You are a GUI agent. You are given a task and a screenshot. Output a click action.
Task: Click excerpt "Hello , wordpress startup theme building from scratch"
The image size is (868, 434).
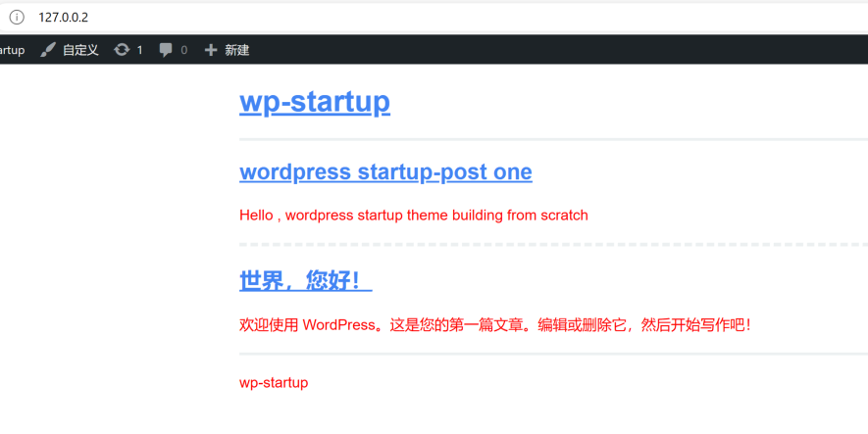(414, 216)
